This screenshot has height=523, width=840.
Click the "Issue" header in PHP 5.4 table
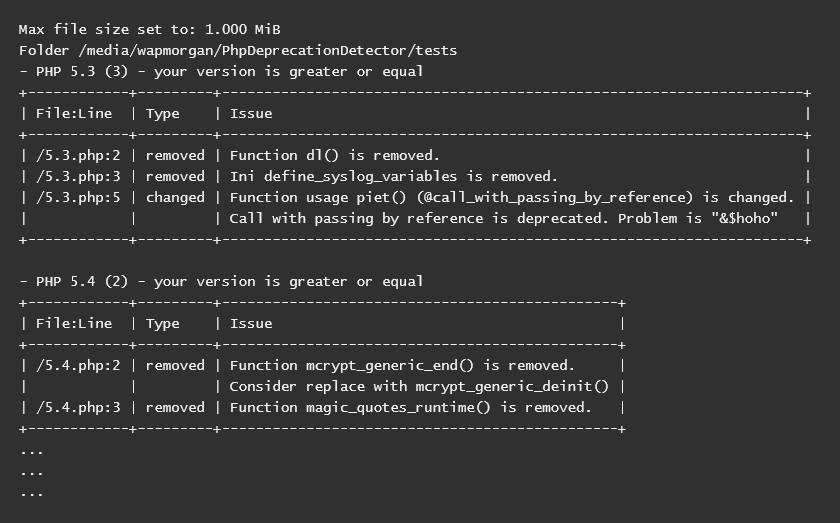pyautogui.click(x=251, y=323)
